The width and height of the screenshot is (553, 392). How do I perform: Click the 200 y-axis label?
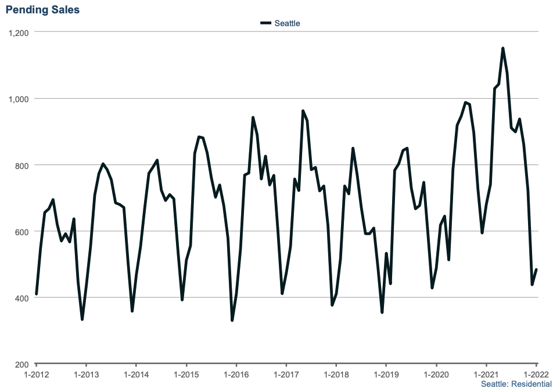(x=22, y=365)
